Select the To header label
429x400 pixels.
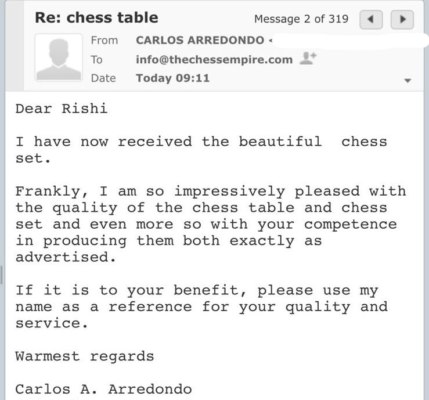pyautogui.click(x=97, y=60)
